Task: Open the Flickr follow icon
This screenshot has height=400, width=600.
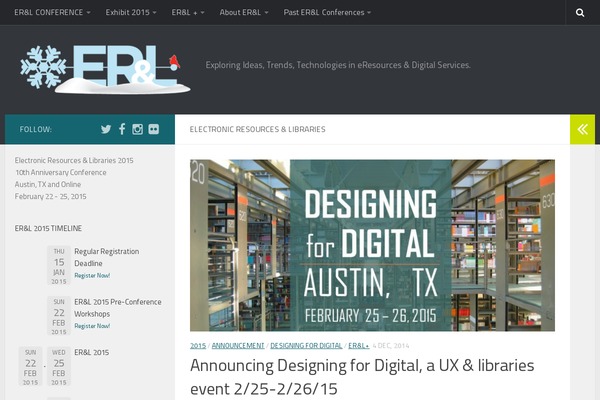Action: pyautogui.click(x=153, y=129)
